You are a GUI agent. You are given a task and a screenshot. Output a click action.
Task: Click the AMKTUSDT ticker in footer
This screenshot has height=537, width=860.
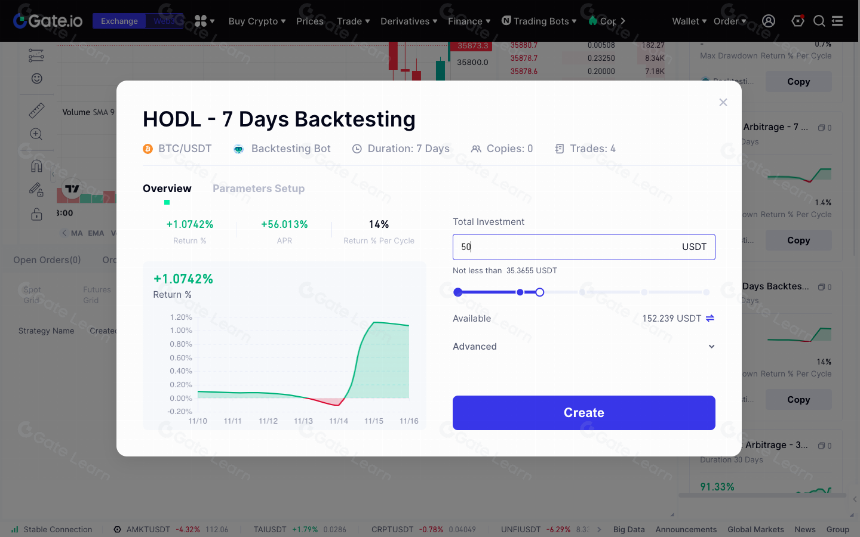click(x=148, y=529)
